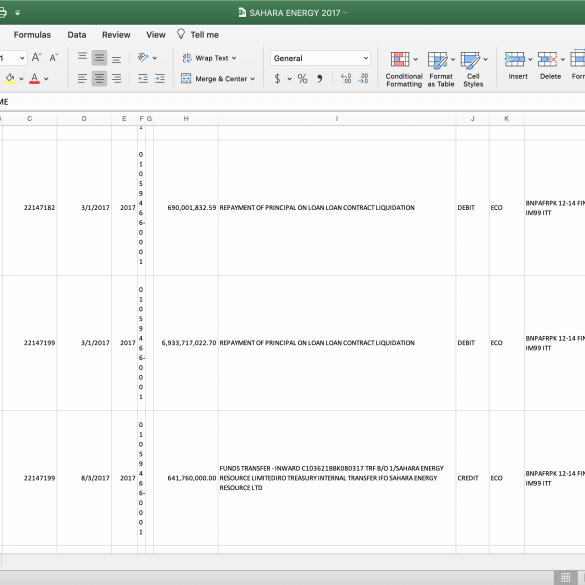Apply currency format with dollar icon

(x=277, y=79)
